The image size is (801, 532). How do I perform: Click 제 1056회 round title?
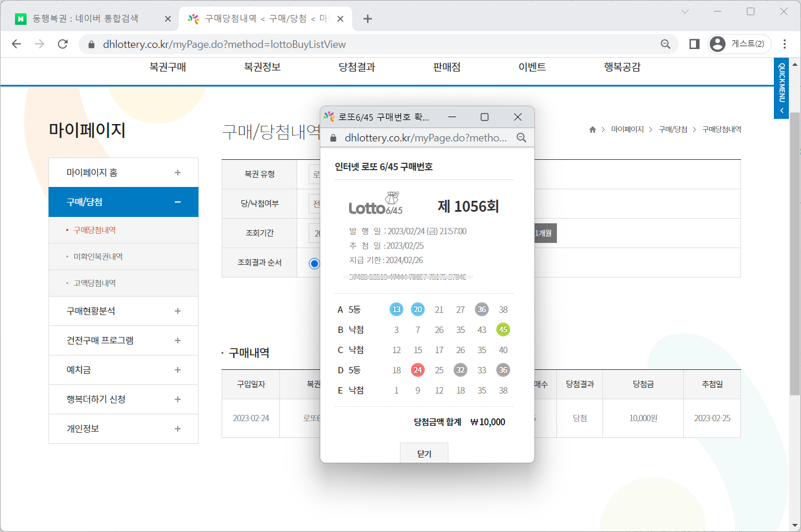[x=468, y=206]
